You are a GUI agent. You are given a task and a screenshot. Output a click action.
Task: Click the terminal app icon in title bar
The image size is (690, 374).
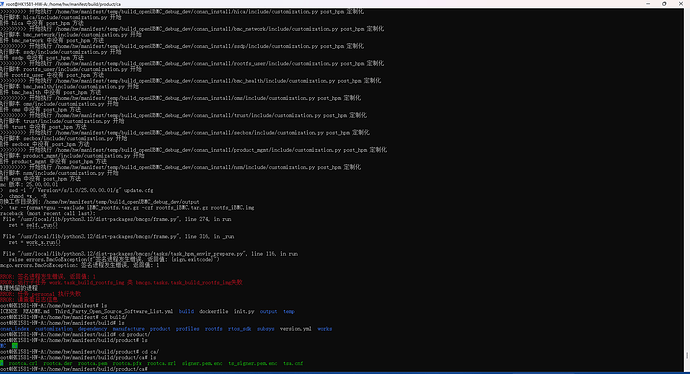[2, 4]
